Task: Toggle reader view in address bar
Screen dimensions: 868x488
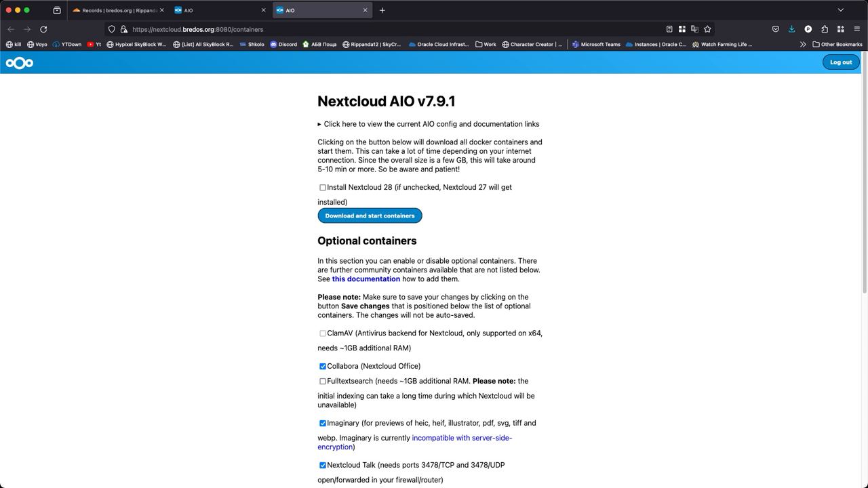Action: coord(669,29)
